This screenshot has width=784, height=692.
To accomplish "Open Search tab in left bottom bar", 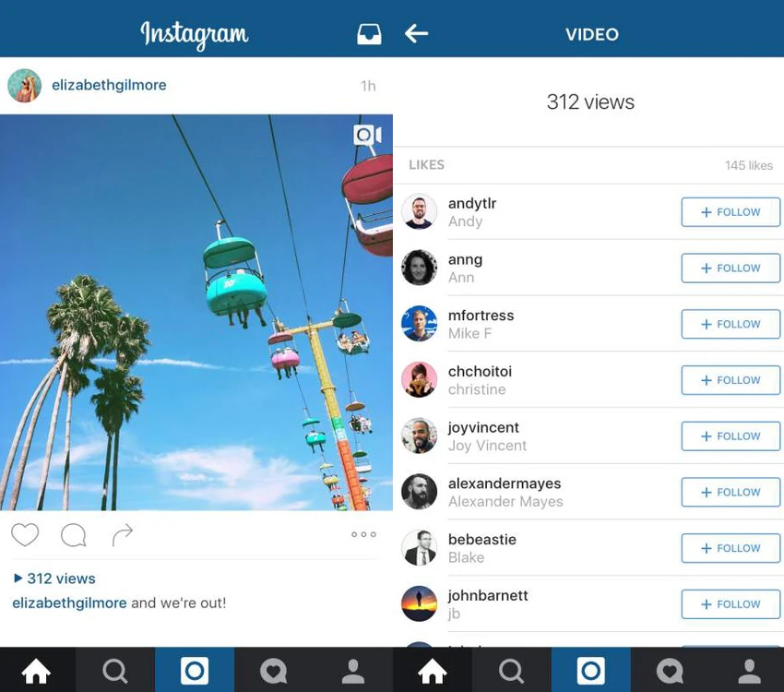I will 115,670.
